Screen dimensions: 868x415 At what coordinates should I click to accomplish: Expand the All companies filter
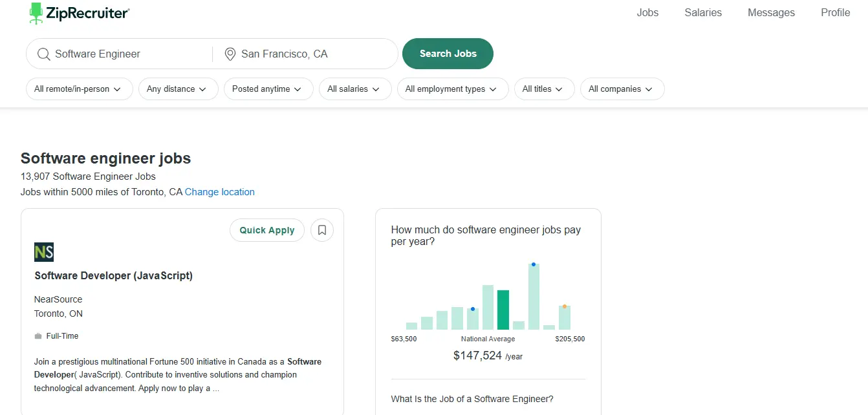click(x=622, y=89)
